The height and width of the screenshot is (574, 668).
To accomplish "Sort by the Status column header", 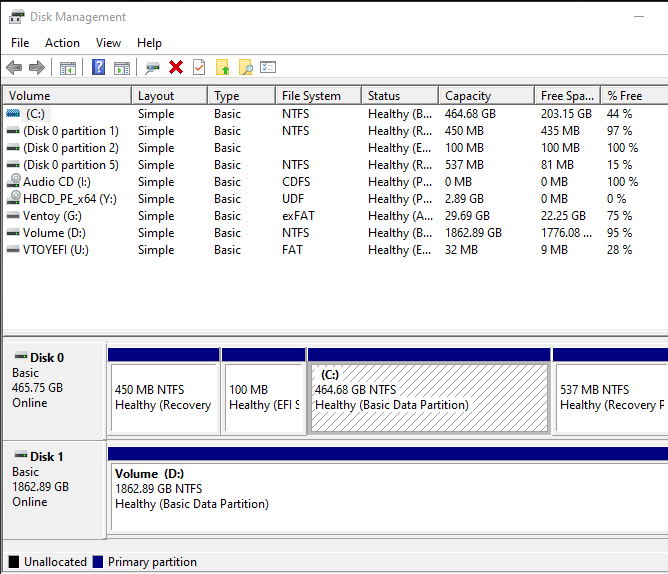I will 400,95.
